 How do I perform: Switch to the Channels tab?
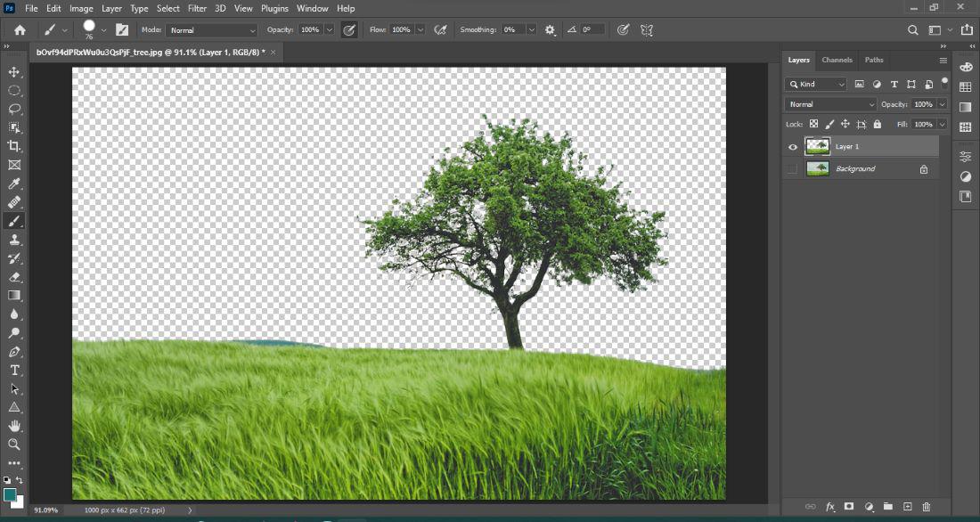(x=837, y=60)
